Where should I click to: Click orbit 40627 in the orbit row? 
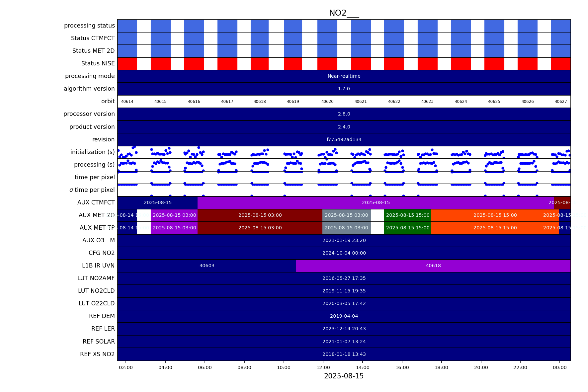pyautogui.click(x=560, y=102)
